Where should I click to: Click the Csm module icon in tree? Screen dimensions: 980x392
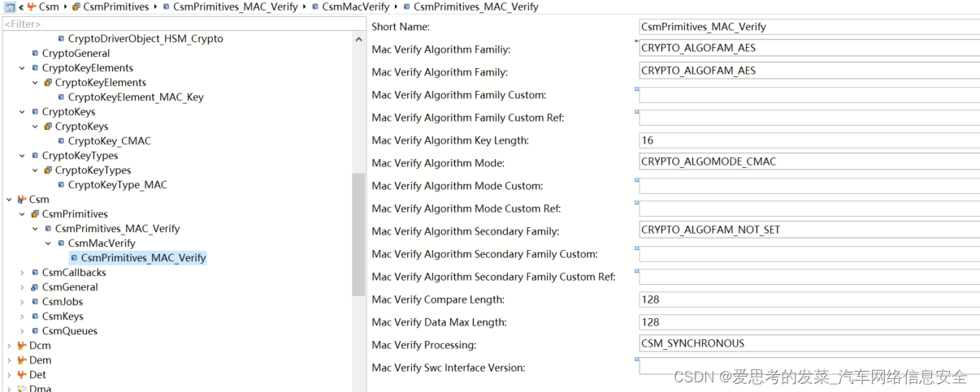point(21,200)
